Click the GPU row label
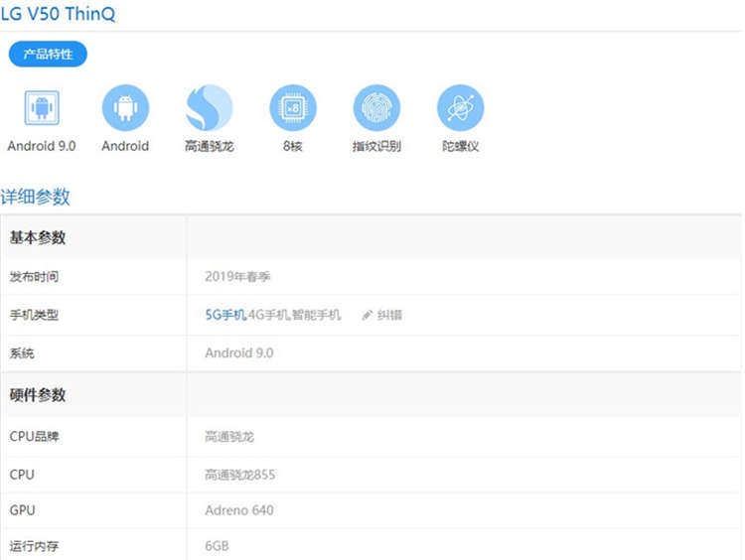Screen dimensions: 745x560 [22, 510]
